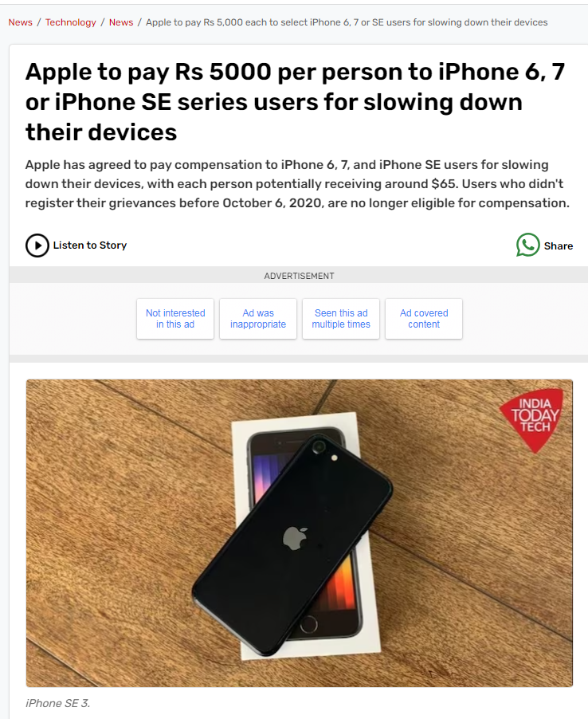The height and width of the screenshot is (719, 588).
Task: Click the article summary paragraph
Action: click(297, 184)
